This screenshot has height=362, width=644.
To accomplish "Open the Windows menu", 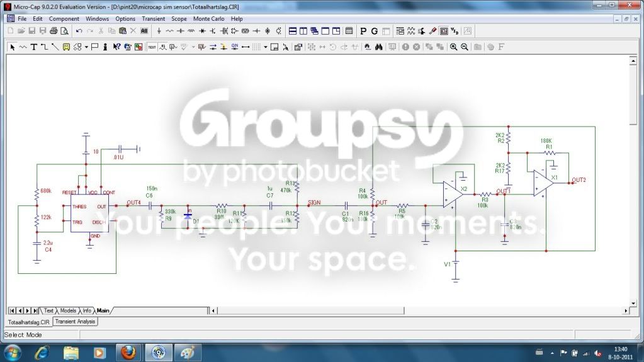I will (x=97, y=18).
